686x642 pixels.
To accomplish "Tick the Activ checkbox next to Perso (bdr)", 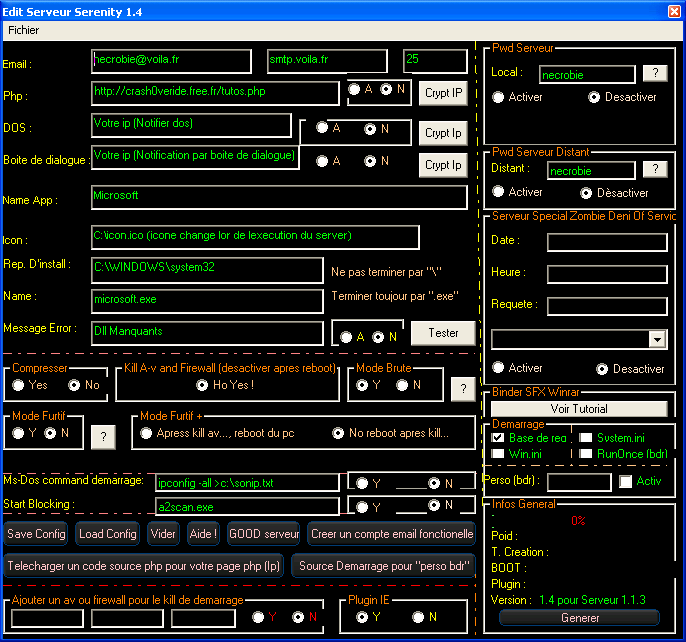I will pyautogui.click(x=626, y=482).
